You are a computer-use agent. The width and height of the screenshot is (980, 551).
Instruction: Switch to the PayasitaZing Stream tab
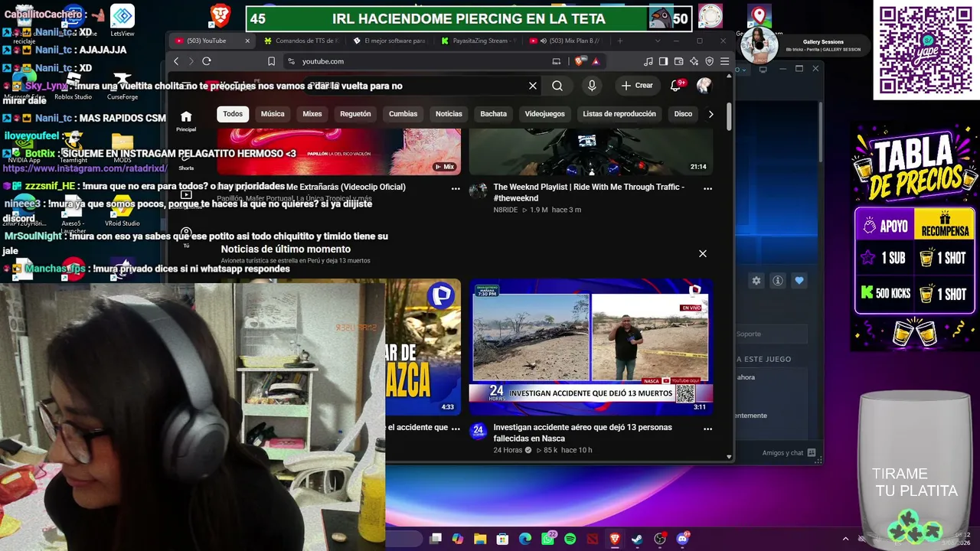(x=479, y=41)
